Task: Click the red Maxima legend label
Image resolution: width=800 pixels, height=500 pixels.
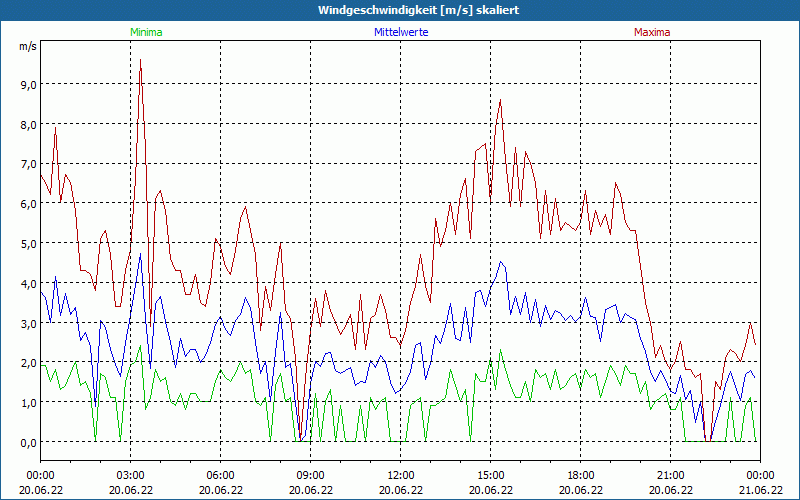Action: pos(652,32)
